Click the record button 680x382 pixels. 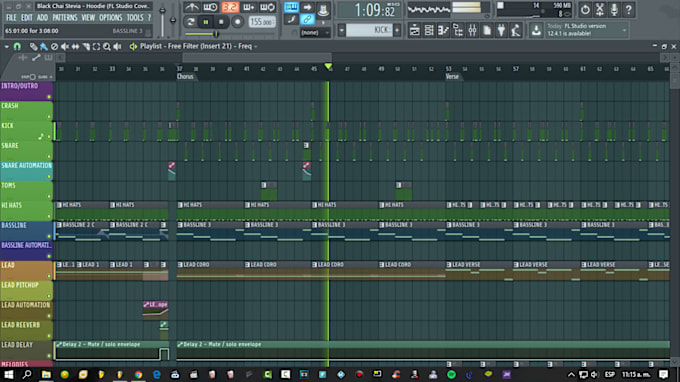click(237, 22)
